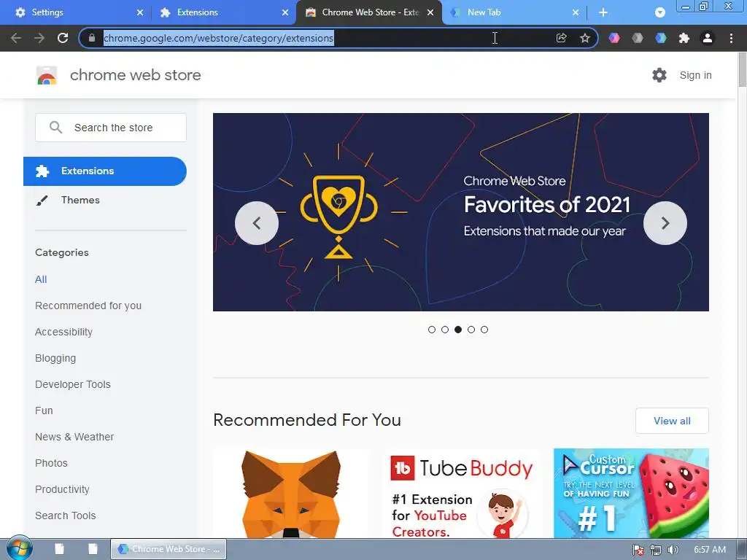Select Productivity category
This screenshot has height=560, width=747.
pyautogui.click(x=63, y=489)
